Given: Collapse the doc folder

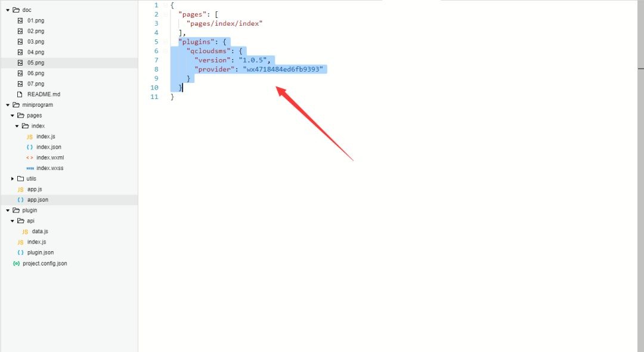Looking at the screenshot, I should [8, 10].
